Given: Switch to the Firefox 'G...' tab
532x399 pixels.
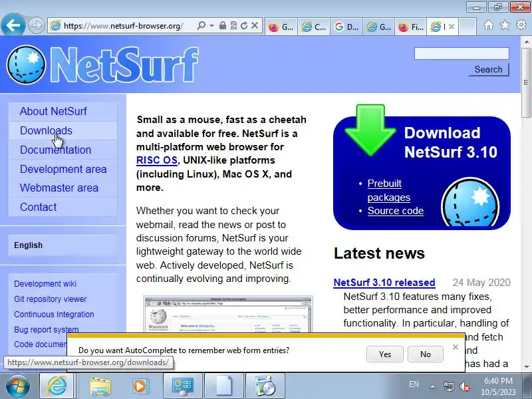Looking at the screenshot, I should point(281,27).
